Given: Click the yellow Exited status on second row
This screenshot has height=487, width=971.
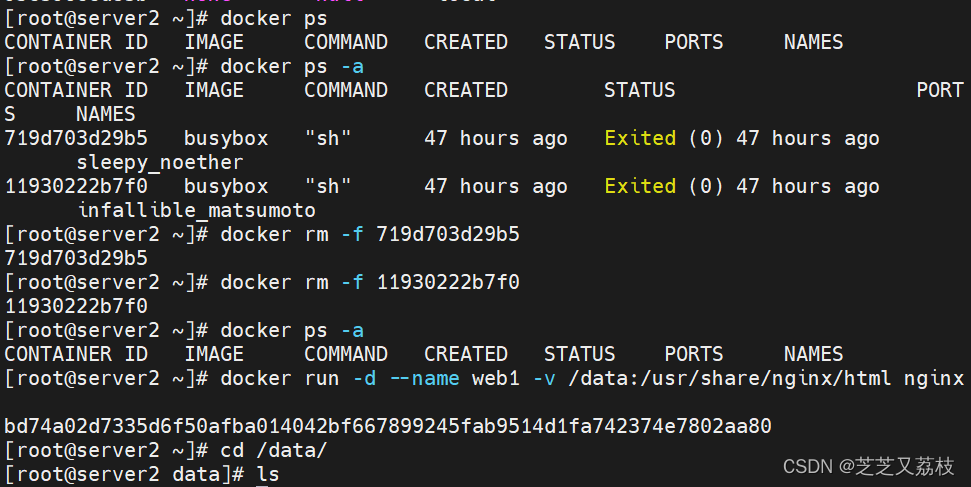Looking at the screenshot, I should [640, 186].
